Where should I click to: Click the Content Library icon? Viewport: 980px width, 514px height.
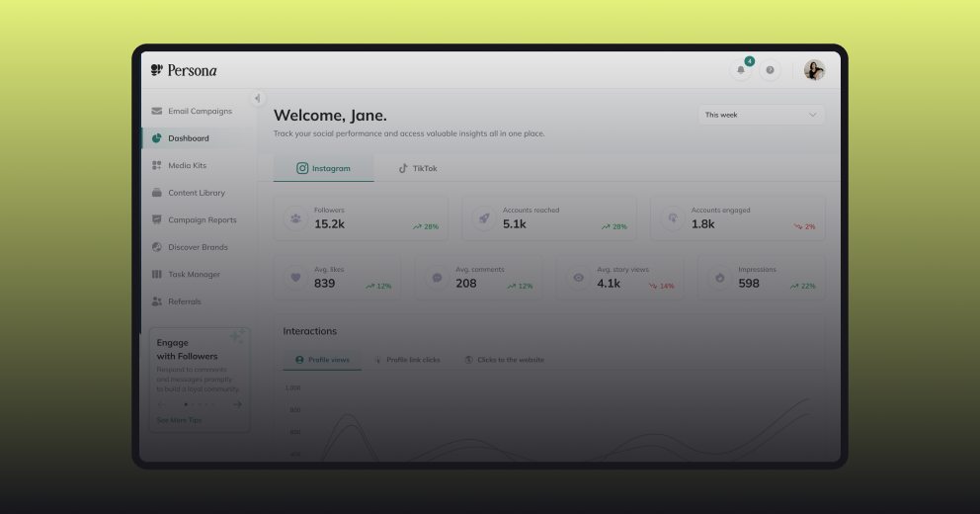157,193
